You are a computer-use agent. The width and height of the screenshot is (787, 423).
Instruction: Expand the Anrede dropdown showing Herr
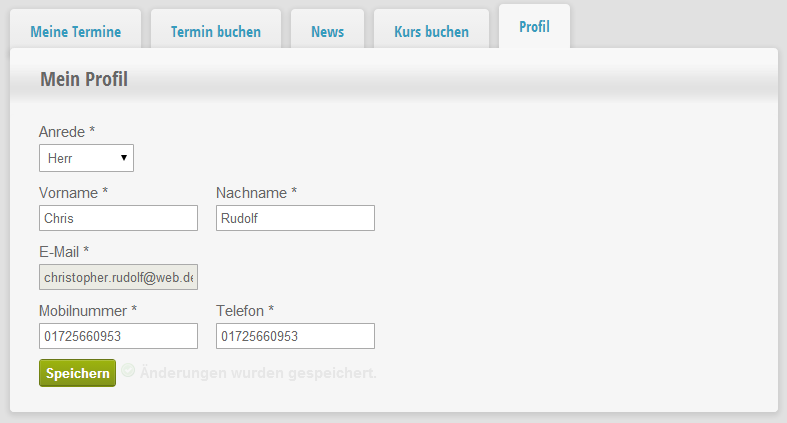point(86,158)
